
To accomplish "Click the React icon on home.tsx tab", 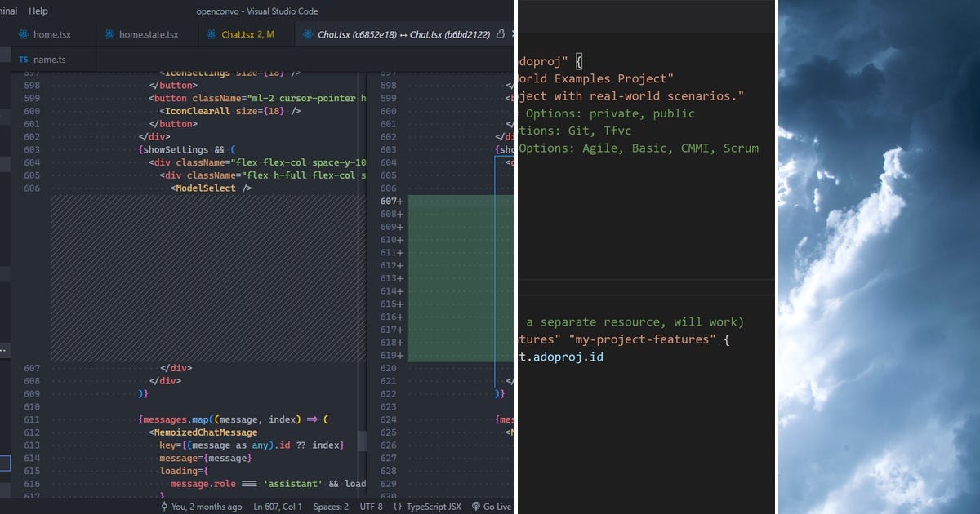I will (23, 34).
